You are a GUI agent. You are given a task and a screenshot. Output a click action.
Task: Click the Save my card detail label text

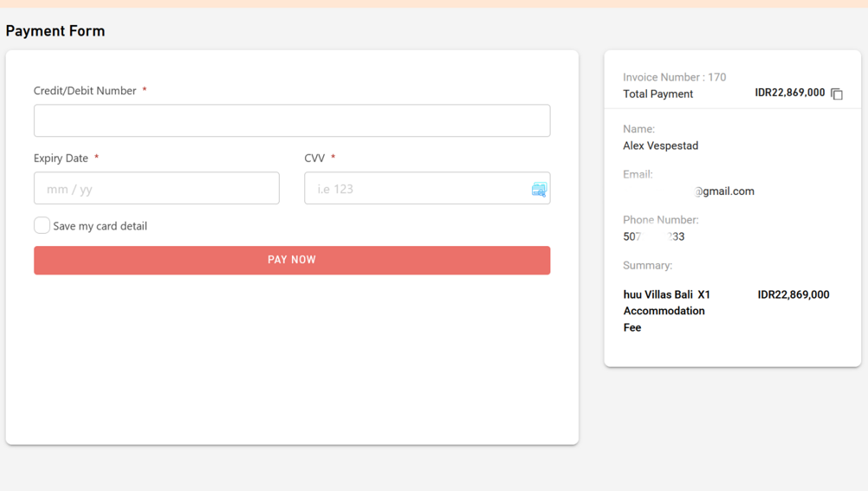(x=100, y=226)
